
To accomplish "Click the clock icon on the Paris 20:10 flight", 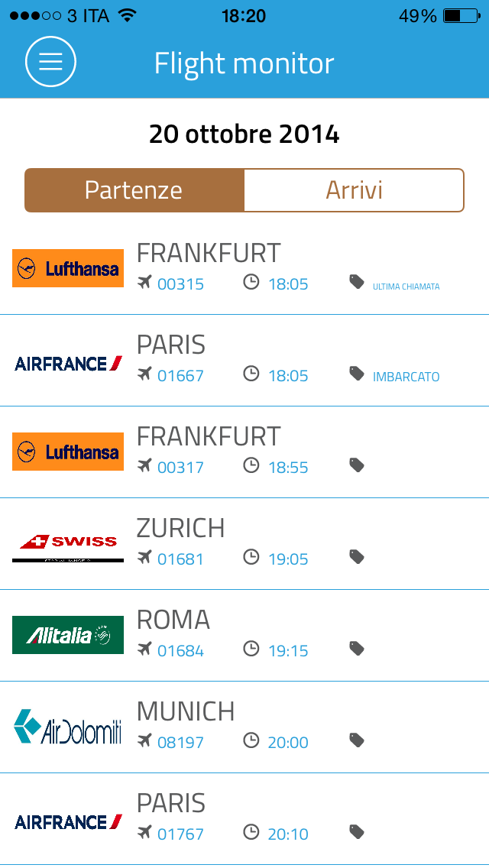I will click(x=251, y=832).
